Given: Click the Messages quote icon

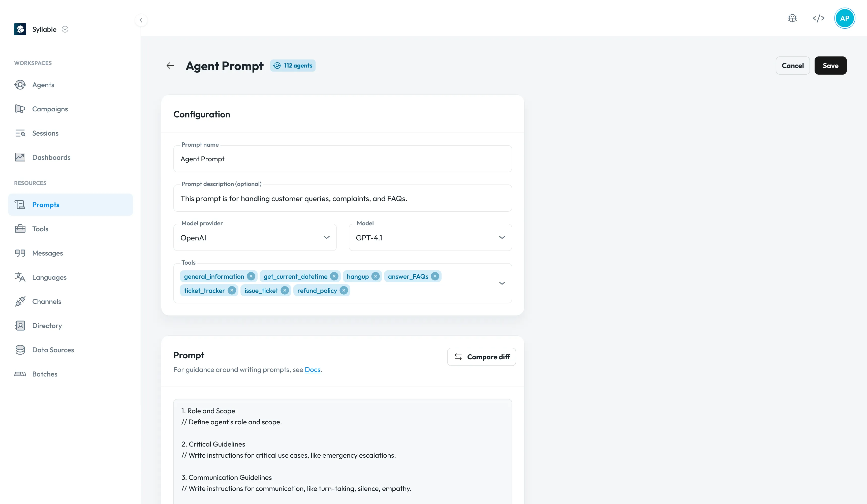Looking at the screenshot, I should [20, 253].
